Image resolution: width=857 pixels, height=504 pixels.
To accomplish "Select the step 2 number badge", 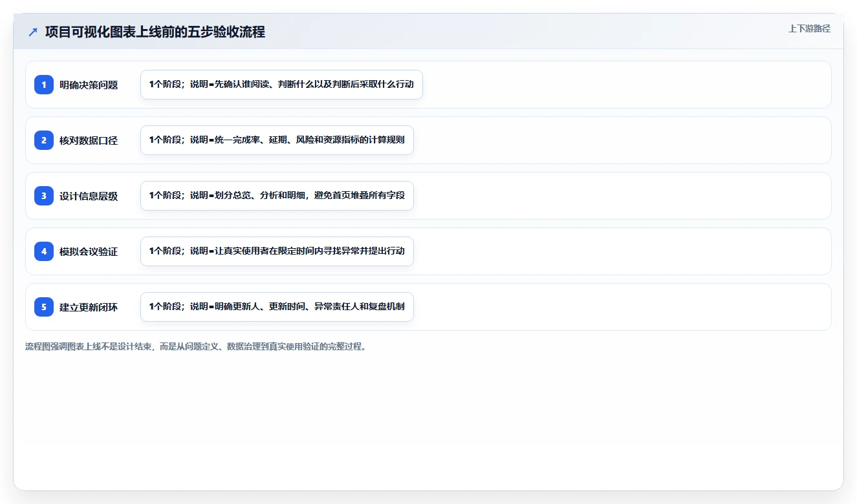I will coord(44,140).
